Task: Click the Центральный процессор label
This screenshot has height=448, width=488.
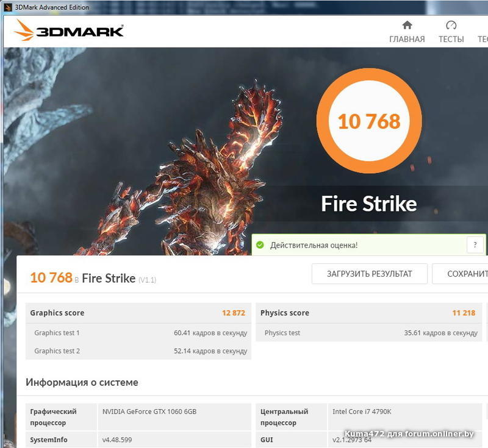Action: coord(284,417)
